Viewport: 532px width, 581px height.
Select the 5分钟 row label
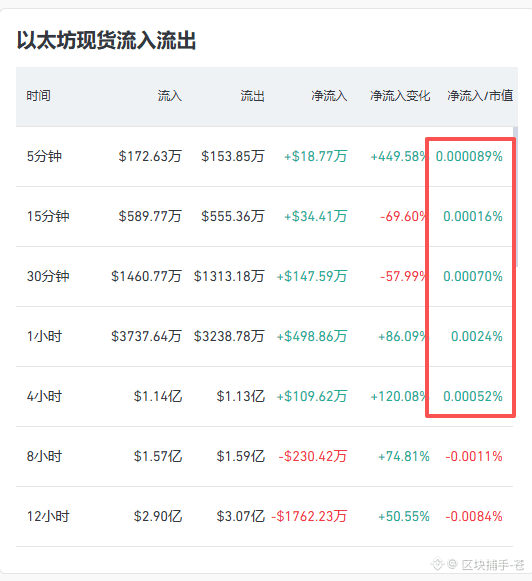44,156
